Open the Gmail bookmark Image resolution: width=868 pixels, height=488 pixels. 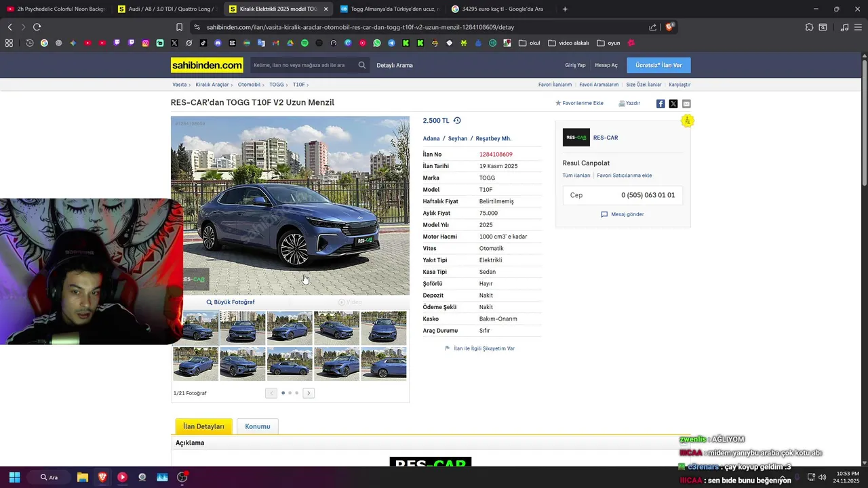tap(275, 43)
